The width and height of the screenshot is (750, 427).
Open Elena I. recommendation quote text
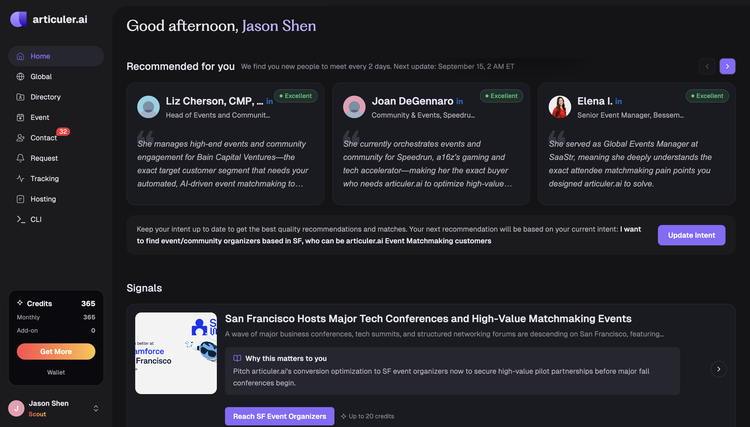[x=630, y=164]
